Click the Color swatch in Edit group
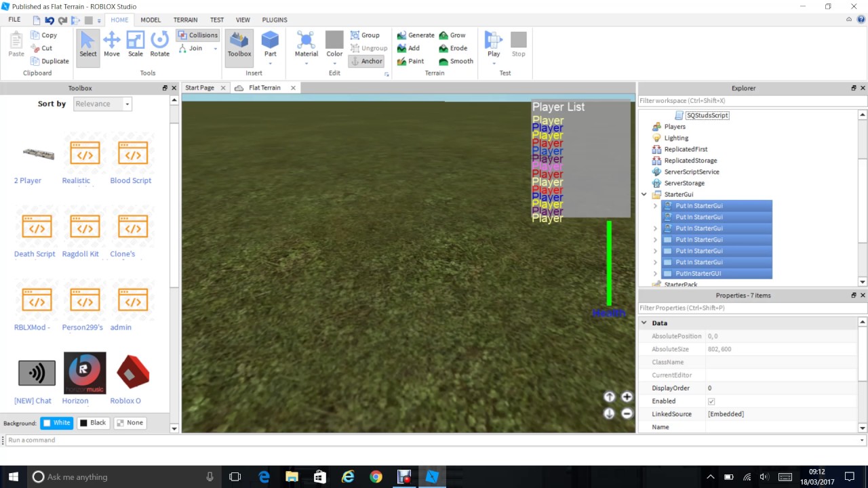The width and height of the screenshot is (868, 488). [x=334, y=39]
